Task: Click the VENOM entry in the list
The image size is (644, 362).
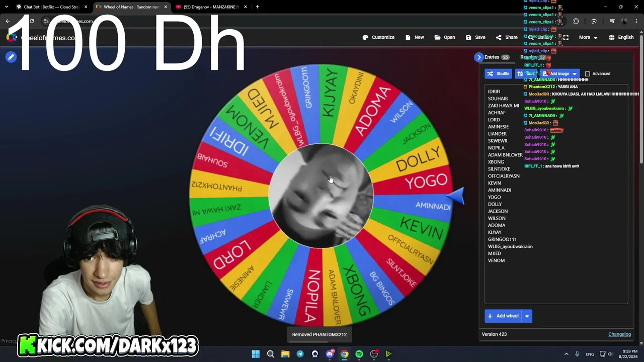Action: pos(496,260)
